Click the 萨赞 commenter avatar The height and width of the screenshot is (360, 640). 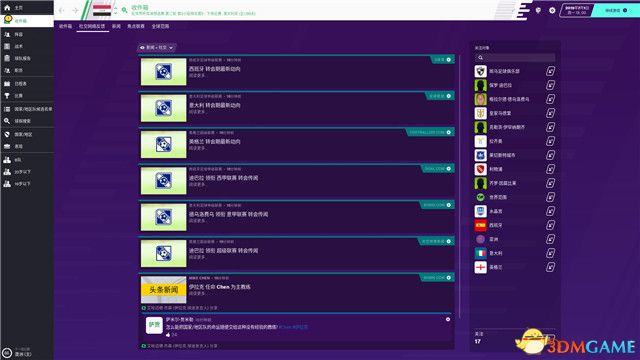click(x=154, y=325)
